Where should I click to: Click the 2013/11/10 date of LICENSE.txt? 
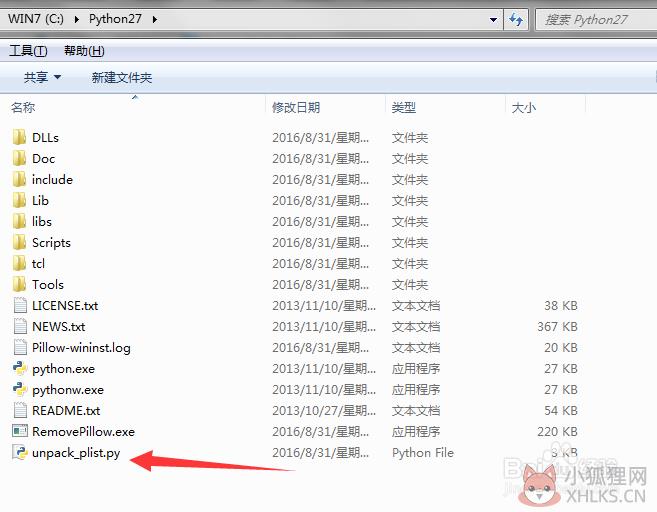[324, 305]
